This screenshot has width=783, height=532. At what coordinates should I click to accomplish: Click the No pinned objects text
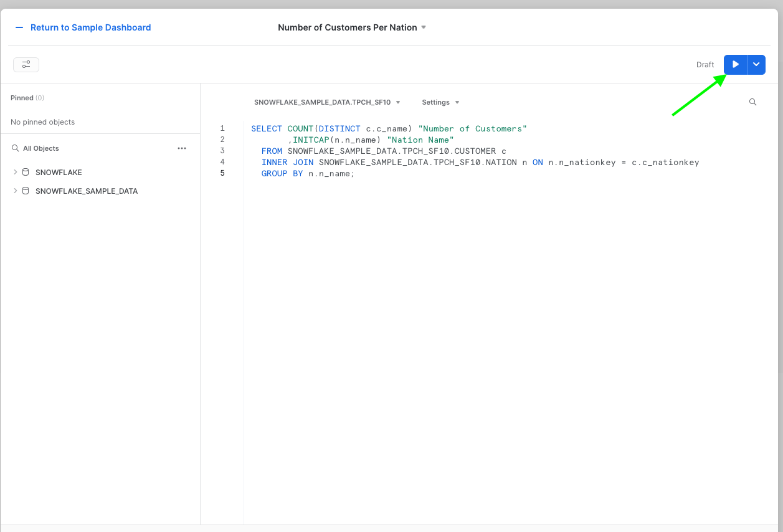pos(42,122)
